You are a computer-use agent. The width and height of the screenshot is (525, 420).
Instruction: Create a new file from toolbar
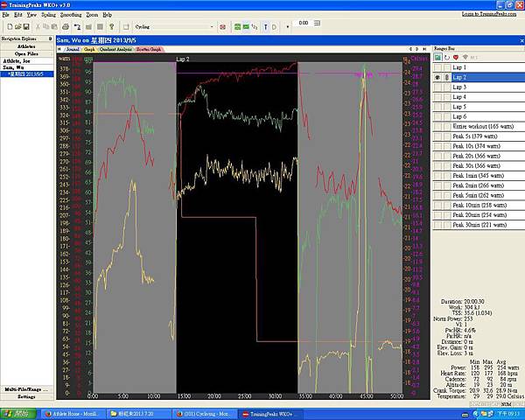[10, 27]
